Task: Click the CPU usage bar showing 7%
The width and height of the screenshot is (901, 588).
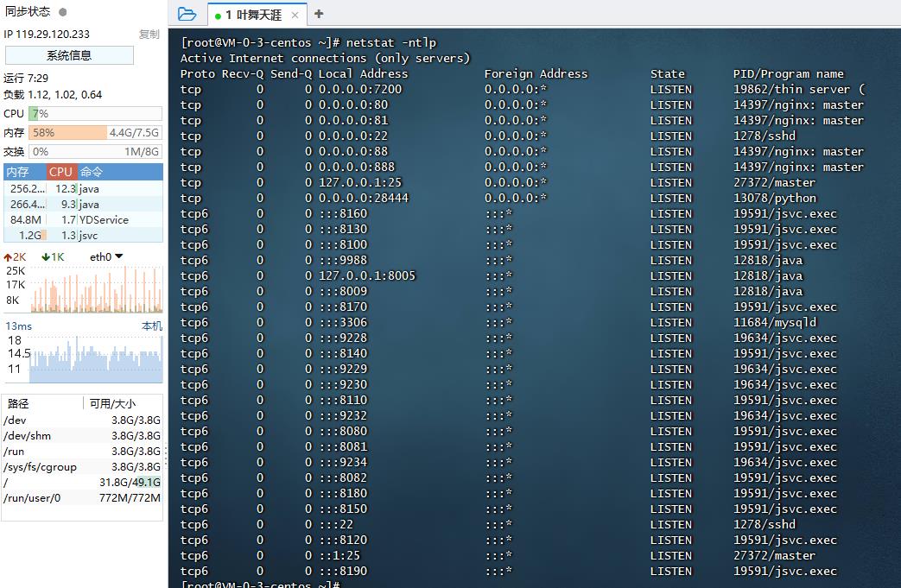Action: click(95, 114)
